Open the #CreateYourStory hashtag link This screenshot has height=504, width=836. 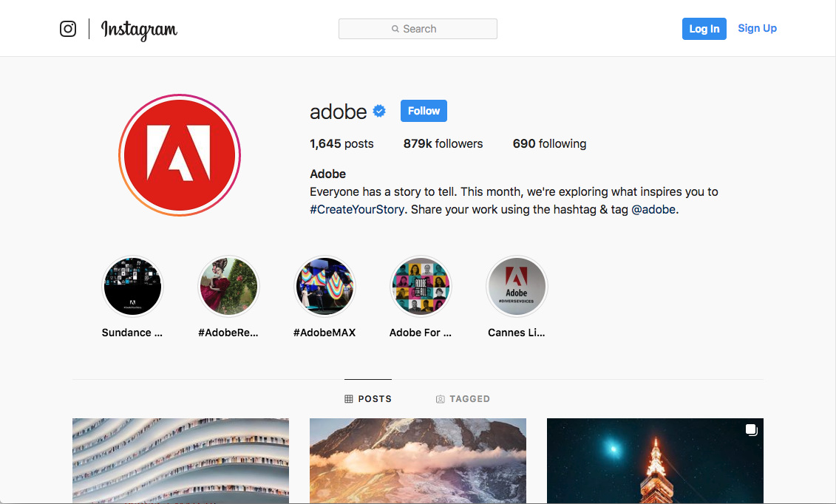(357, 209)
